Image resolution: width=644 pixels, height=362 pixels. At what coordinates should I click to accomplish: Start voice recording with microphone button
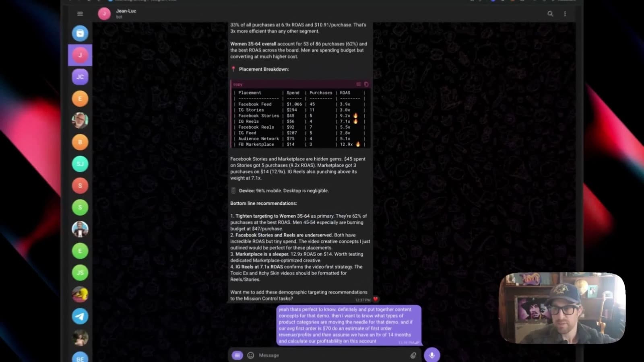pos(432,355)
